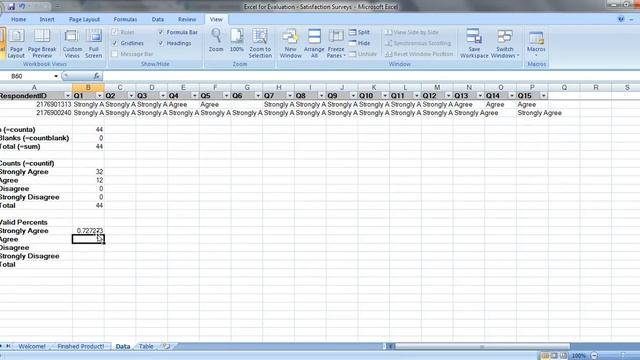Toggle the Gridlines checkbox
This screenshot has height=360, width=640.
(115, 43)
